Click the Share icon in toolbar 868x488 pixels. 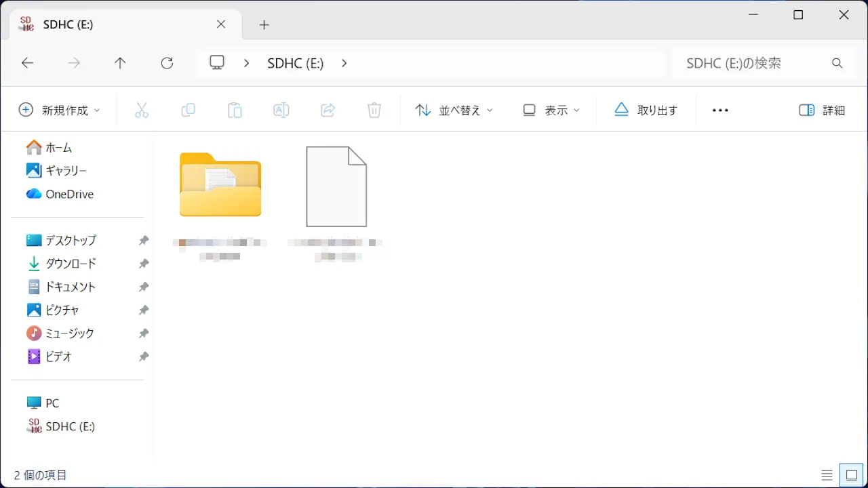point(328,110)
